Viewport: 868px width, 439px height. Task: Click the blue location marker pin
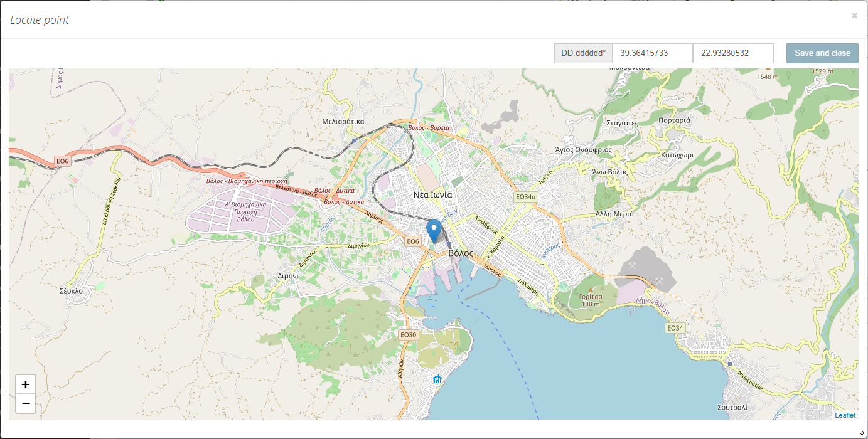434,230
